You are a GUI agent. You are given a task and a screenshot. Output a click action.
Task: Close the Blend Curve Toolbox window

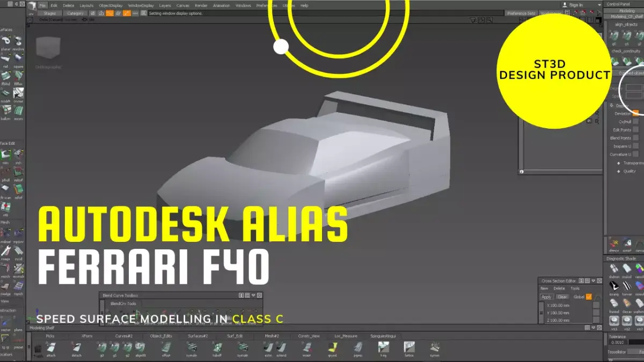pos(260,295)
